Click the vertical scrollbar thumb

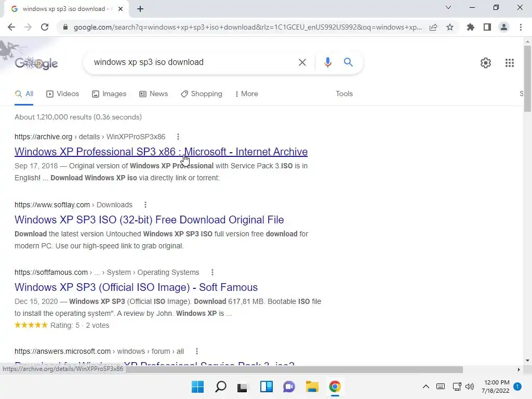(527, 78)
